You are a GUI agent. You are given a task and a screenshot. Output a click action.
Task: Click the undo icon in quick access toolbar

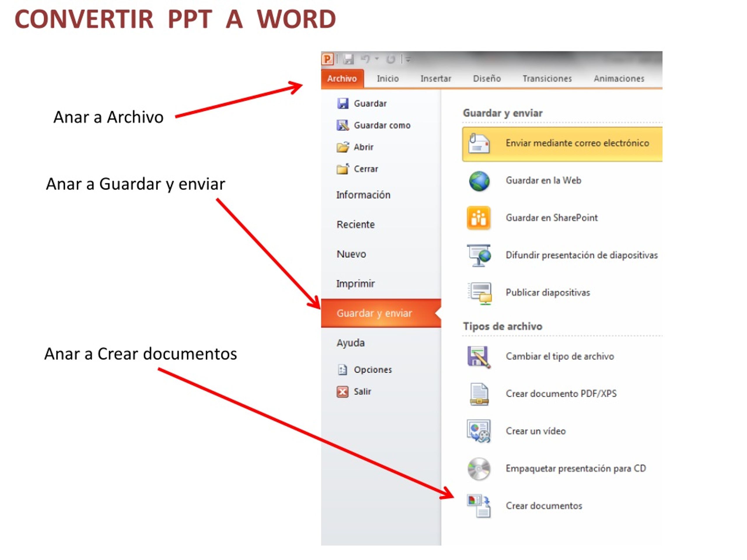coord(365,59)
